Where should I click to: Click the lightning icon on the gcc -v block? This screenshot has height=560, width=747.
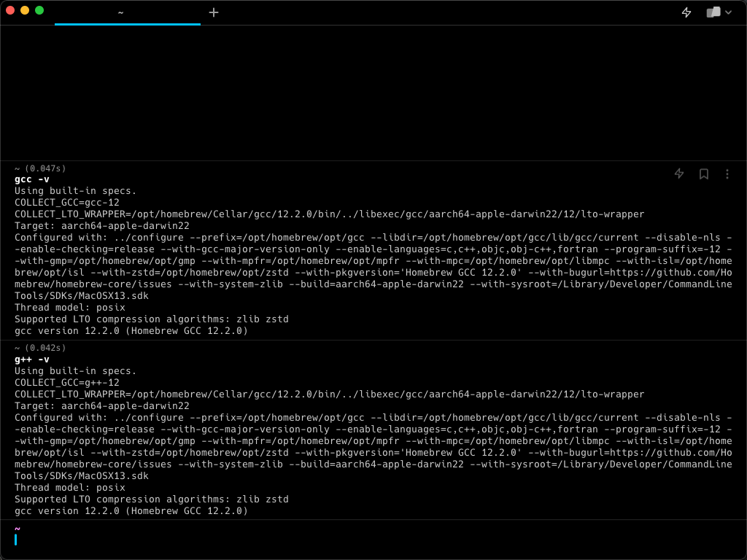(x=679, y=174)
